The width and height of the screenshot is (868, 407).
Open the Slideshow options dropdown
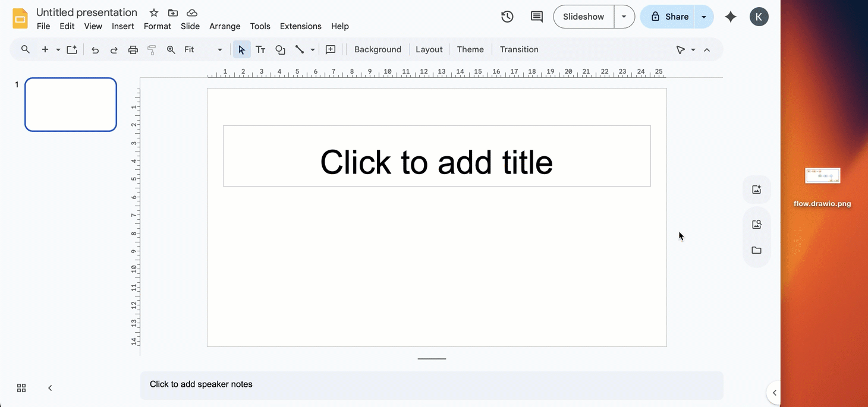pos(624,17)
